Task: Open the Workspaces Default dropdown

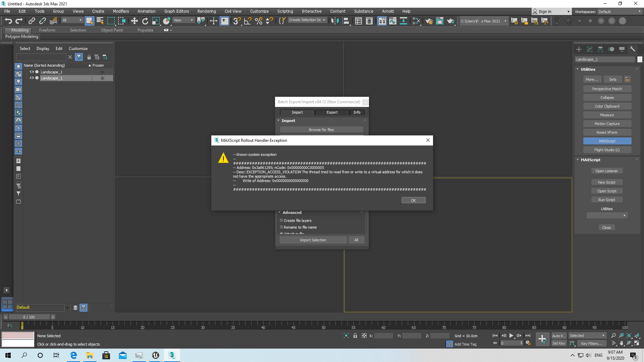Action: 620,12
